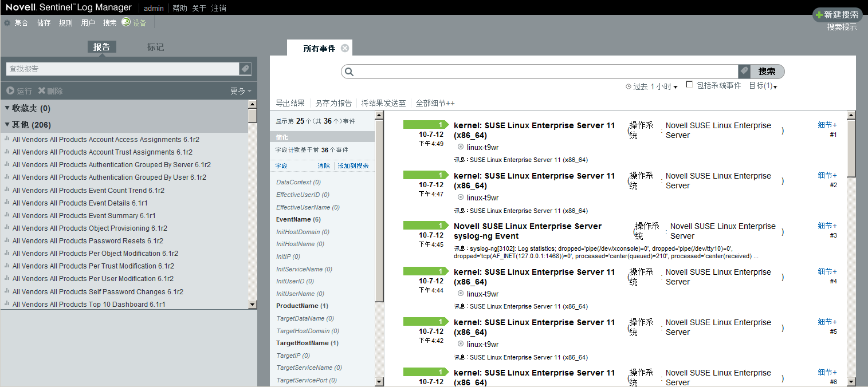Click the tag icon beside the 搜索 button

coord(744,72)
